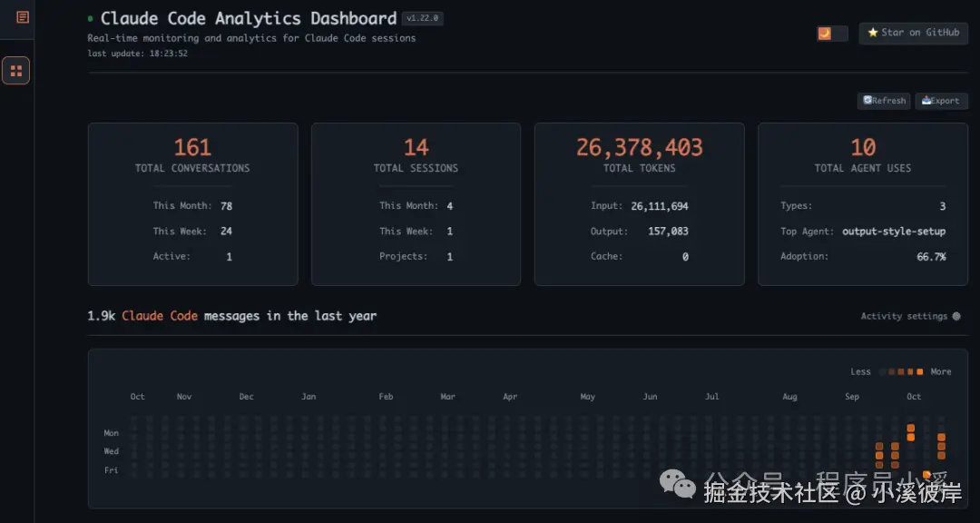Click the Fri row label in heatmap
The height and width of the screenshot is (523, 980).
[112, 469]
